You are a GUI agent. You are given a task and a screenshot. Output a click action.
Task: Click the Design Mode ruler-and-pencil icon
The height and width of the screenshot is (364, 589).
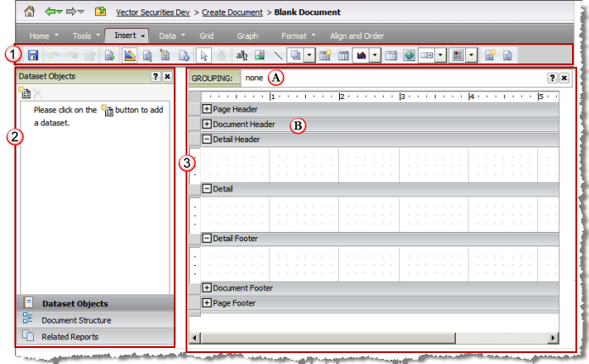[130, 56]
